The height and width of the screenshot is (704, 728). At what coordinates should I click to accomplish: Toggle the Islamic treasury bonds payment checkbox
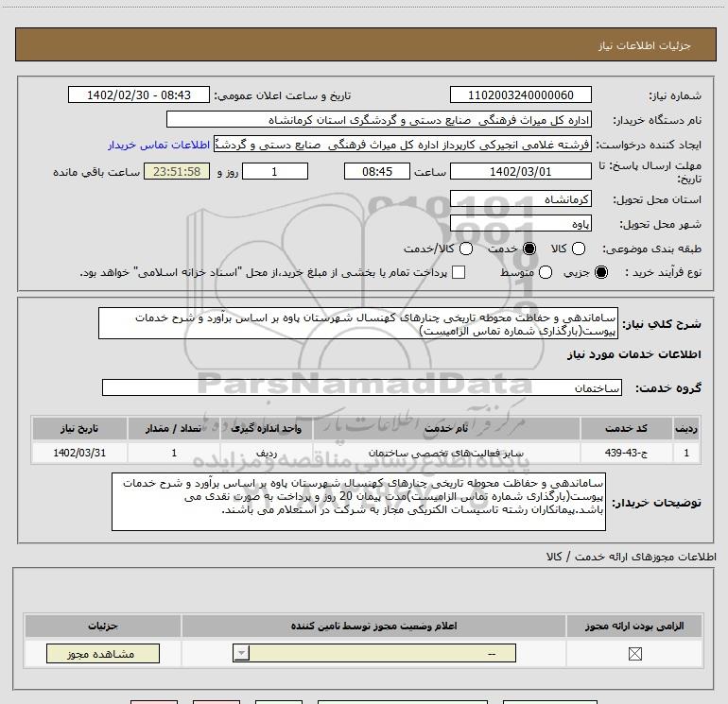click(x=459, y=272)
